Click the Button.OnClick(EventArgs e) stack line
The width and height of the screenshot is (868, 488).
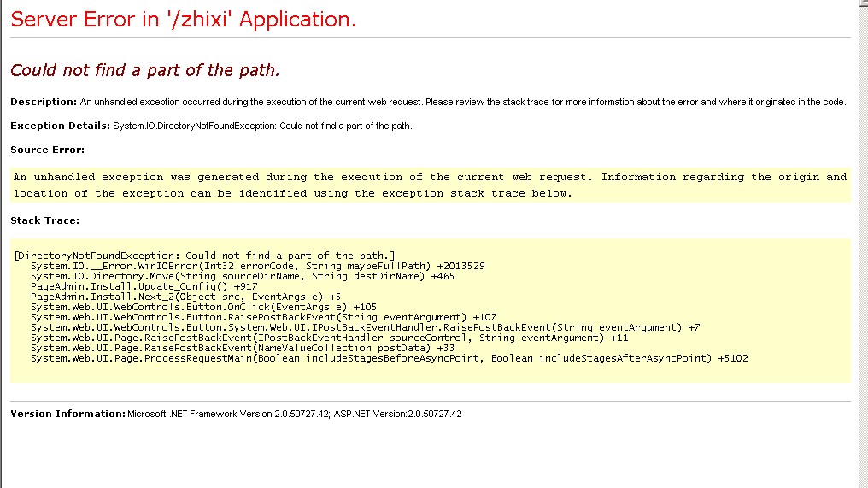(x=203, y=307)
